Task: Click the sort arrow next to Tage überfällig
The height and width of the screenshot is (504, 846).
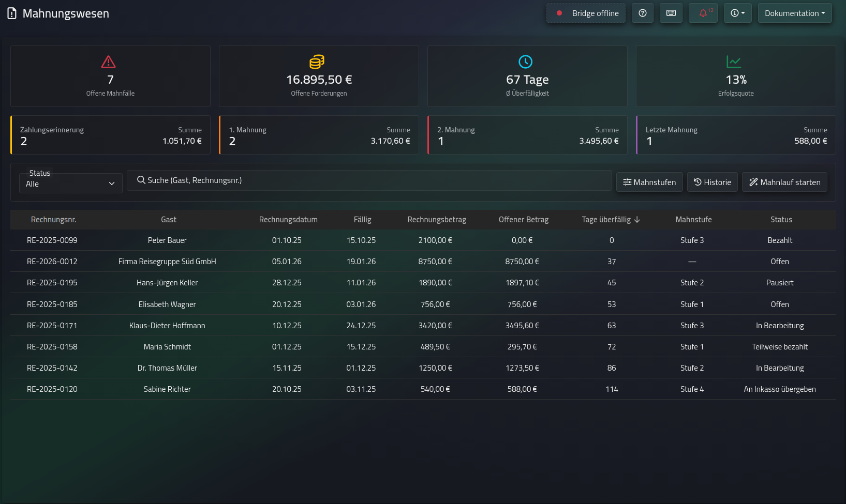Action: pos(637,220)
